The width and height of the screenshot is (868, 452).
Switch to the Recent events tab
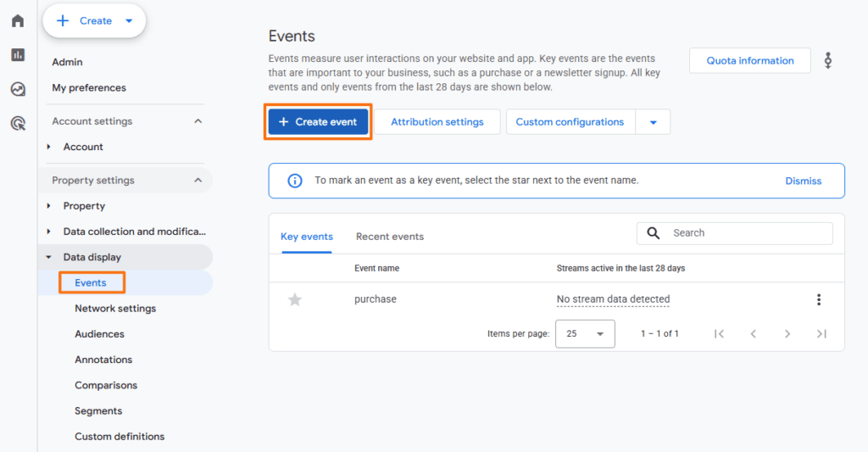click(x=390, y=237)
